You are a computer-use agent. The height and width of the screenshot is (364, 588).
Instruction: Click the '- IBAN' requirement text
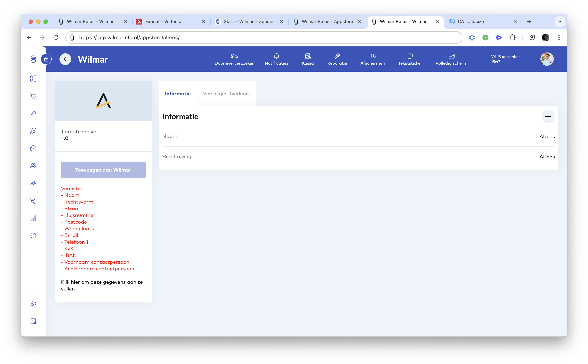[69, 255]
